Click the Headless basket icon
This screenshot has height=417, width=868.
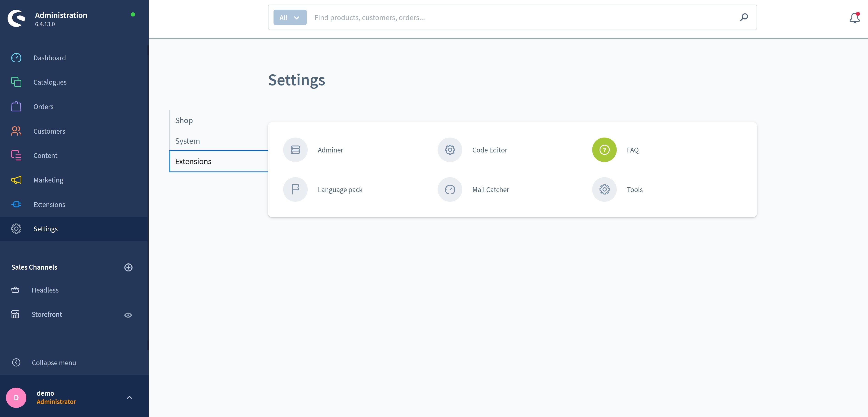[x=16, y=290]
